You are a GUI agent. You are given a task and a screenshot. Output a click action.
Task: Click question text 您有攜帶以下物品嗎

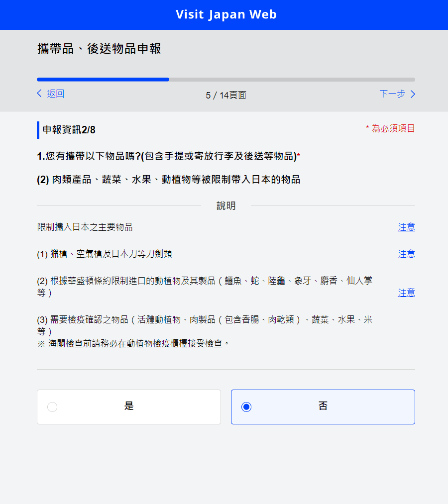click(169, 156)
